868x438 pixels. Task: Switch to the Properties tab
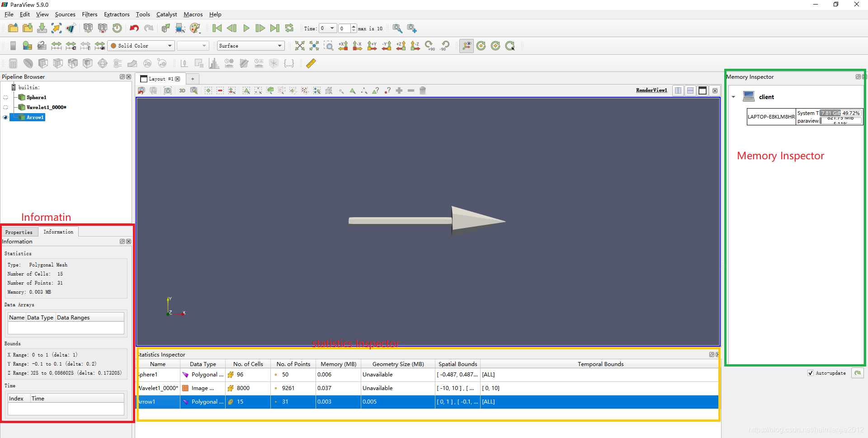pos(19,232)
